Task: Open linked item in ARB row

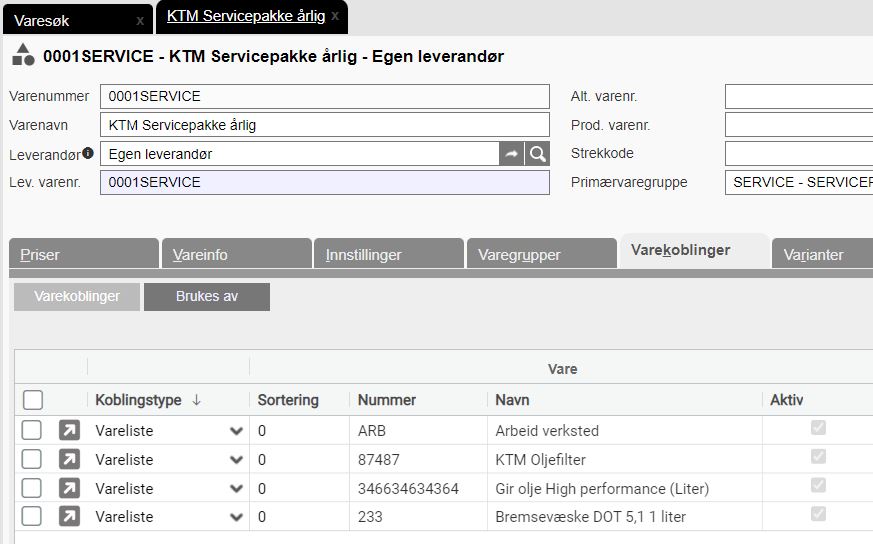Action: pyautogui.click(x=69, y=430)
